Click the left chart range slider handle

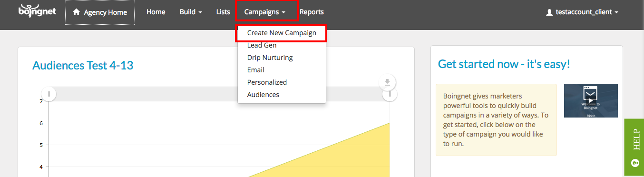coord(49,94)
